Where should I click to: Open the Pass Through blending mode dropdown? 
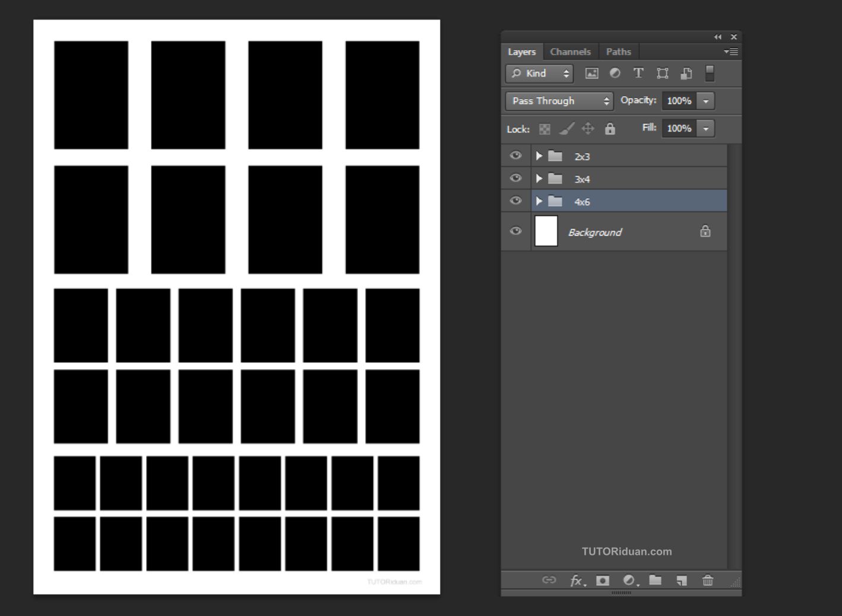[x=558, y=101]
